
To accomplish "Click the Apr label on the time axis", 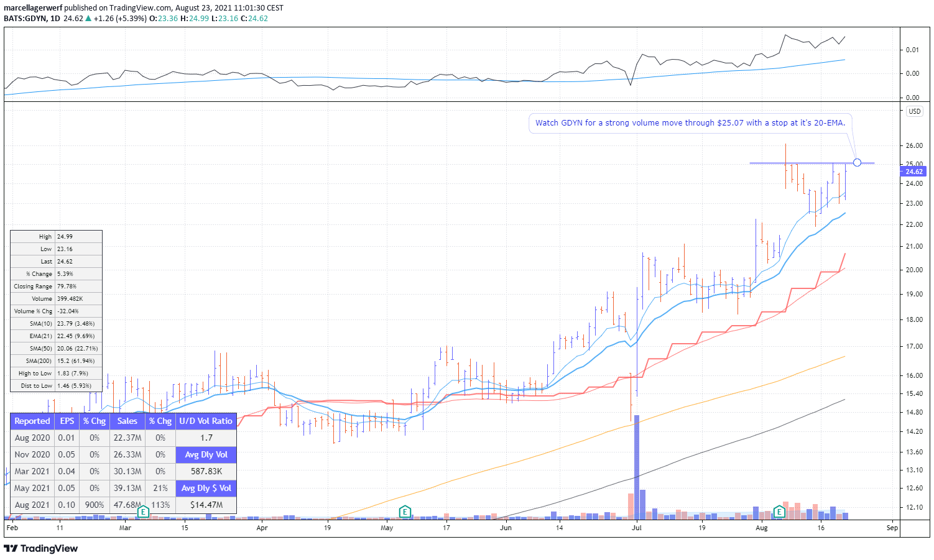I will click(262, 528).
